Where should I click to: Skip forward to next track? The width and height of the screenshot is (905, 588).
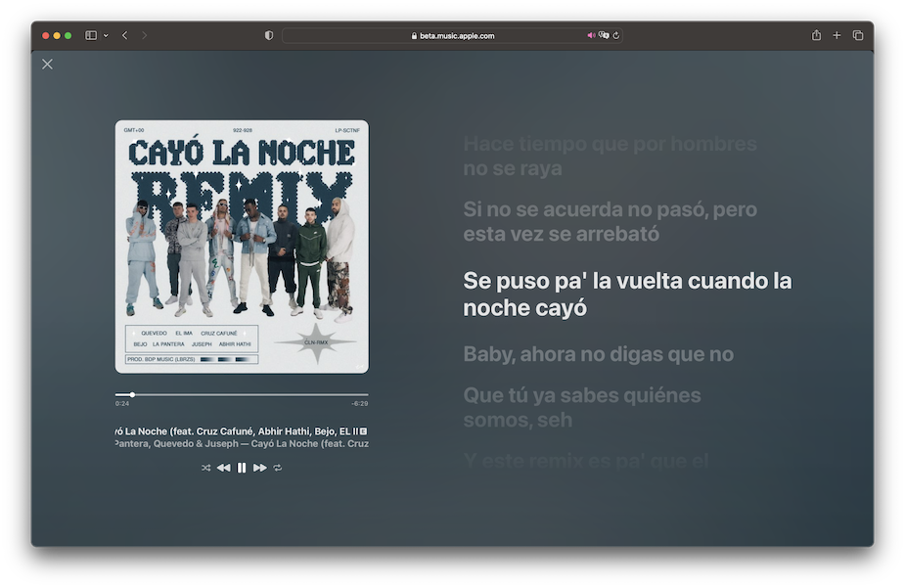point(259,468)
